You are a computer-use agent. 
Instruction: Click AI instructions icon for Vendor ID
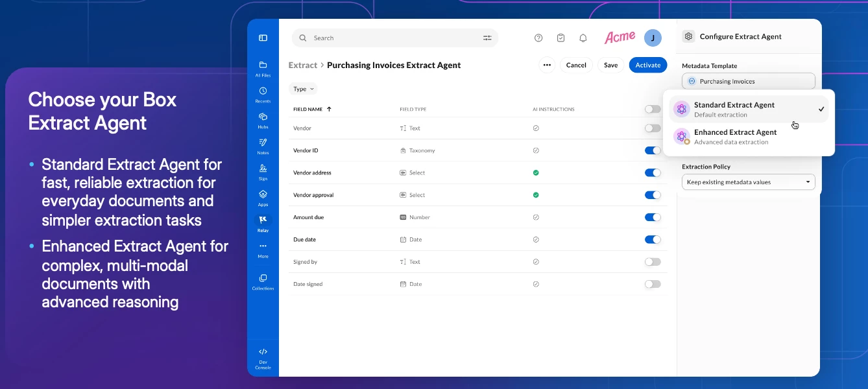tap(536, 150)
